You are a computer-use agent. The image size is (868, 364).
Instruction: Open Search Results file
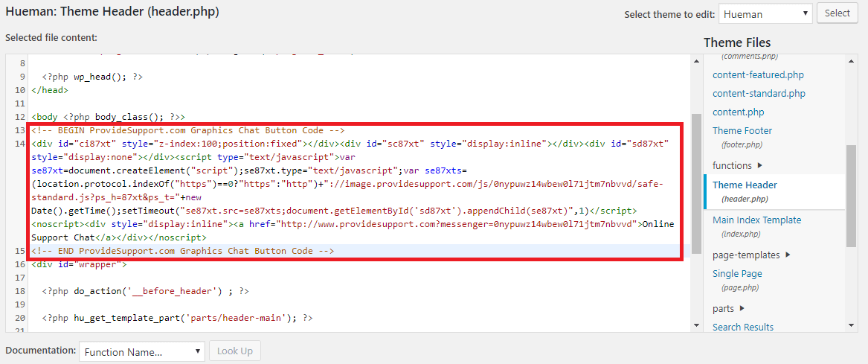pos(743,327)
